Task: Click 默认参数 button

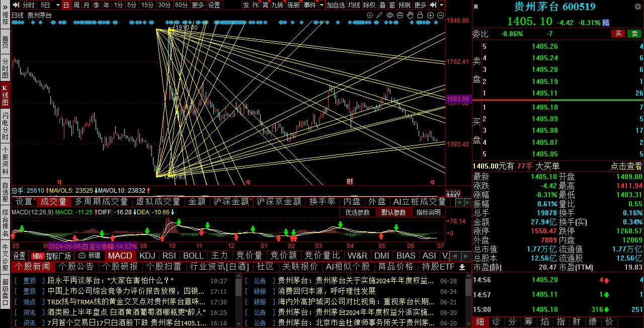Action: [x=393, y=212]
